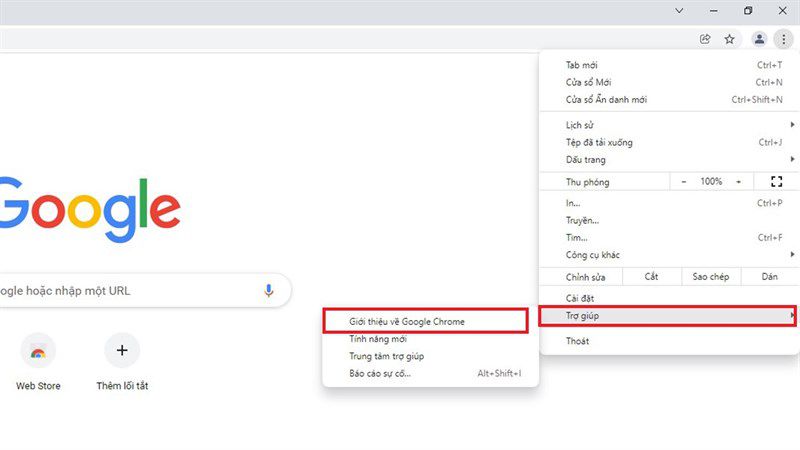Screen dimensions: 800x450
Task: Activate voice search microphone icon
Action: coord(269,291)
